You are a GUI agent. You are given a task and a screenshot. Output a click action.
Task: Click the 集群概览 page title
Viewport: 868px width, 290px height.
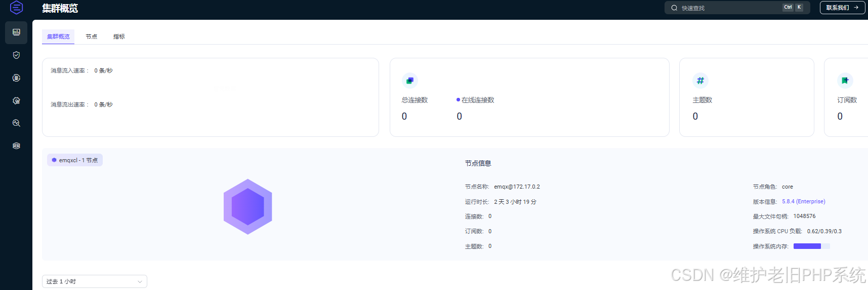[60, 8]
